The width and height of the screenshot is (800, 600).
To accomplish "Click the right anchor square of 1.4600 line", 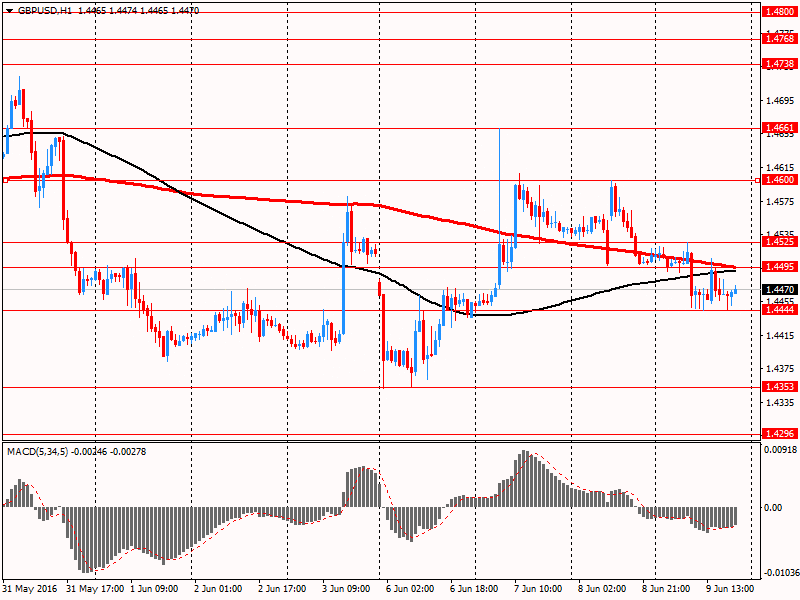I will click(757, 180).
